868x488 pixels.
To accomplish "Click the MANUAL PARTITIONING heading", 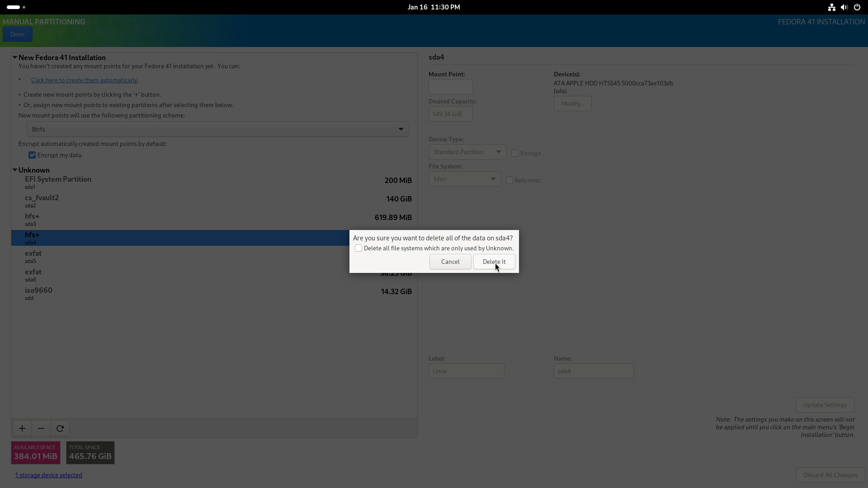I will pyautogui.click(x=44, y=22).
